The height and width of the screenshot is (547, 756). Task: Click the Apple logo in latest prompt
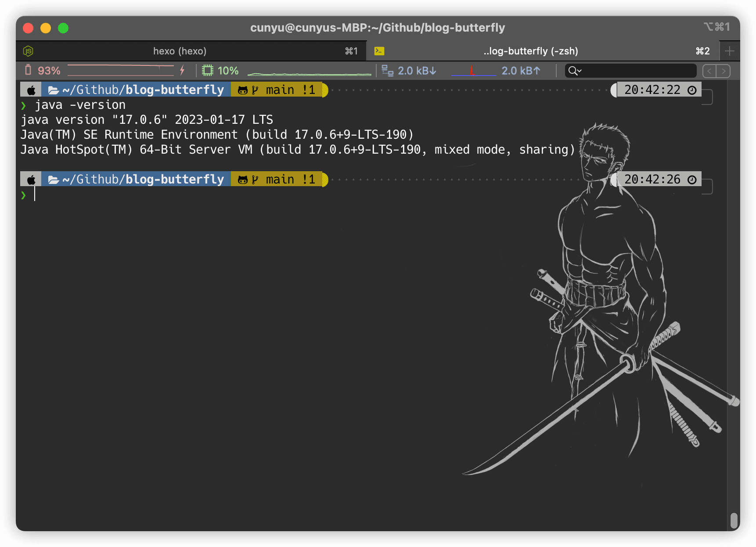point(31,180)
